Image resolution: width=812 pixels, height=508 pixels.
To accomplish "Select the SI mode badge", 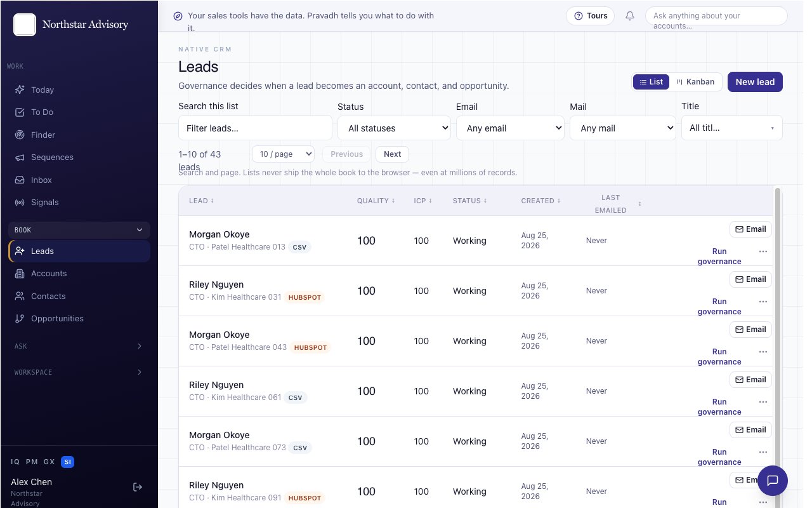I will coord(68,462).
